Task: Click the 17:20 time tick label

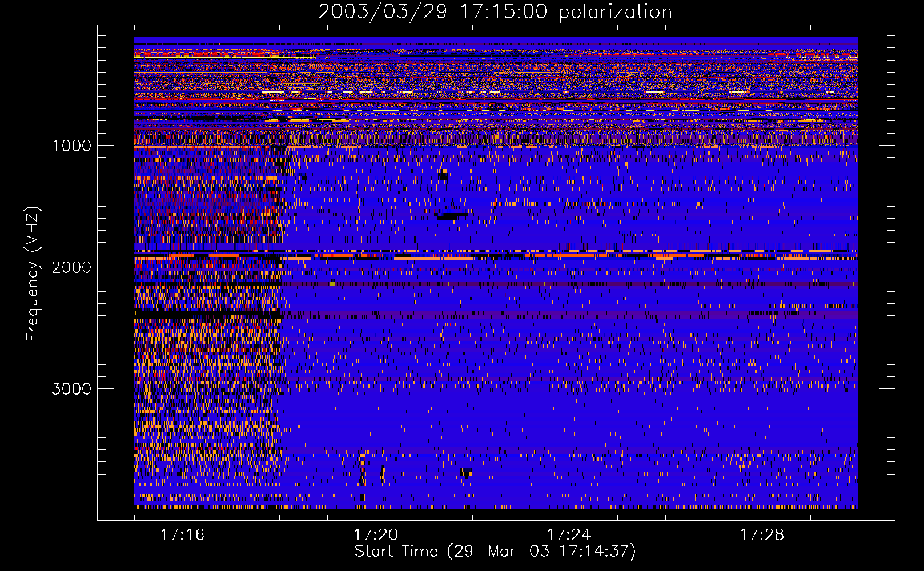Action: point(376,535)
